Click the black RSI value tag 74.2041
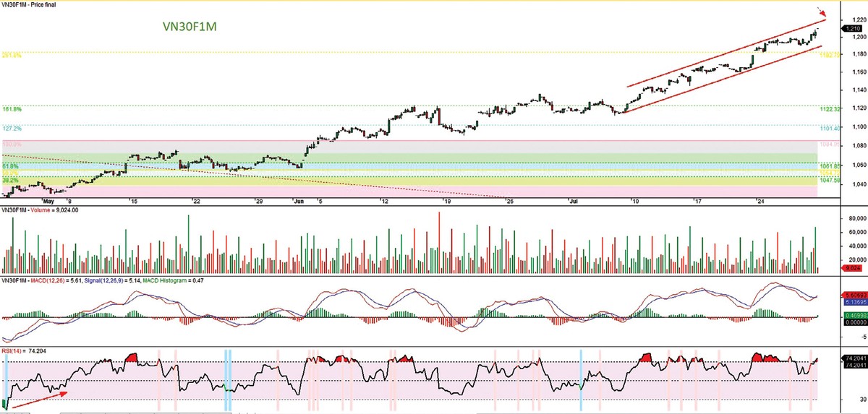 point(851,358)
